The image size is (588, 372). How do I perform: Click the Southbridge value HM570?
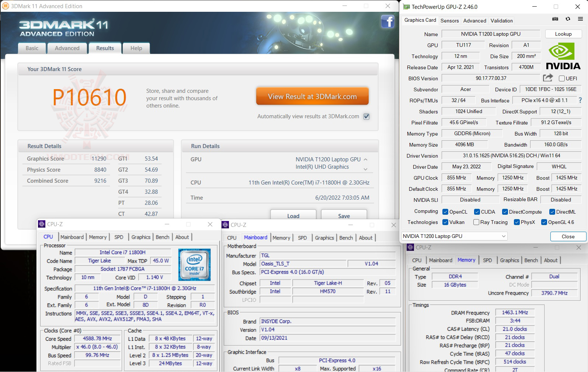[x=328, y=291]
